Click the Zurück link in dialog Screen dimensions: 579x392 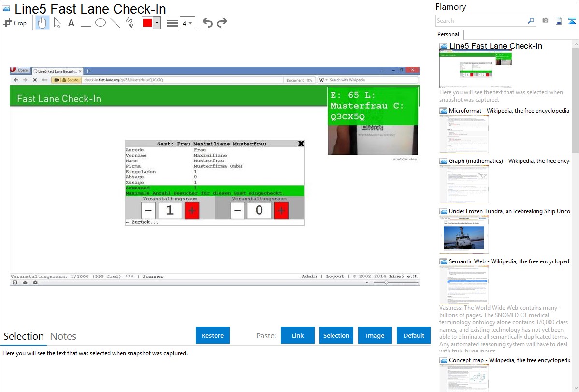tap(142, 222)
